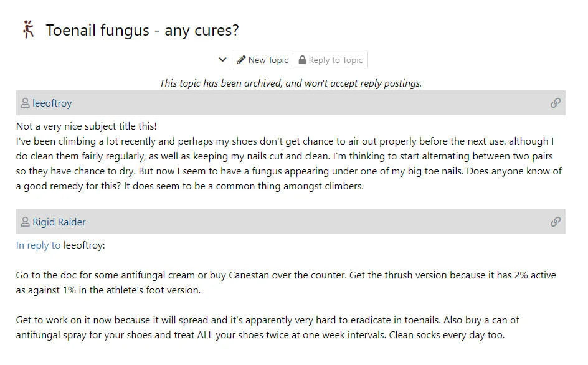Expand the chevron menu left of New Topic
The width and height of the screenshot is (588, 365).
(x=222, y=60)
